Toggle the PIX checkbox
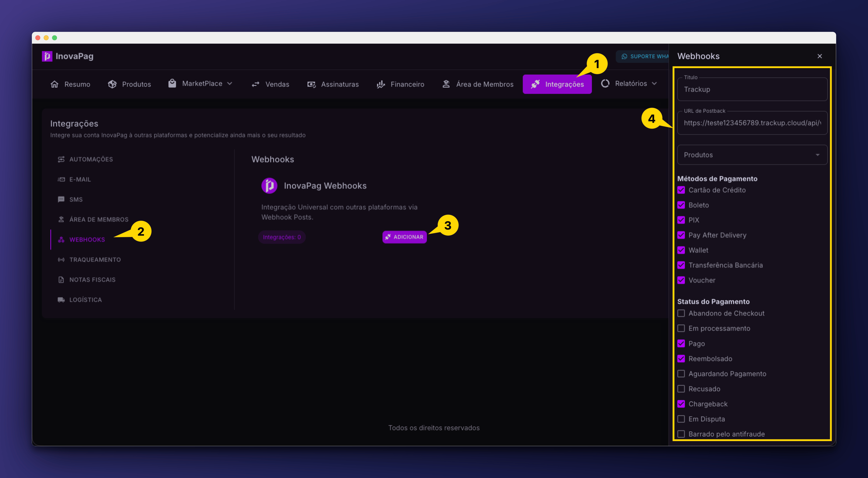The width and height of the screenshot is (868, 478). coord(681,220)
